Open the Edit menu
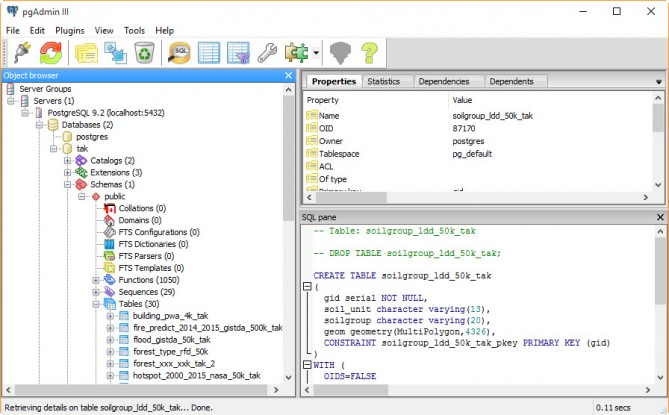 pyautogui.click(x=37, y=31)
